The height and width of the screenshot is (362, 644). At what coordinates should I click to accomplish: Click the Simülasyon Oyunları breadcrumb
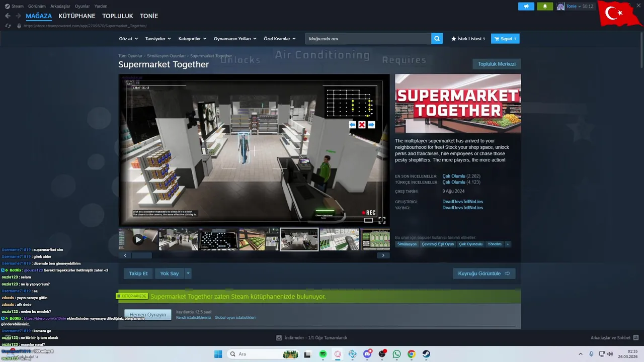point(166,56)
